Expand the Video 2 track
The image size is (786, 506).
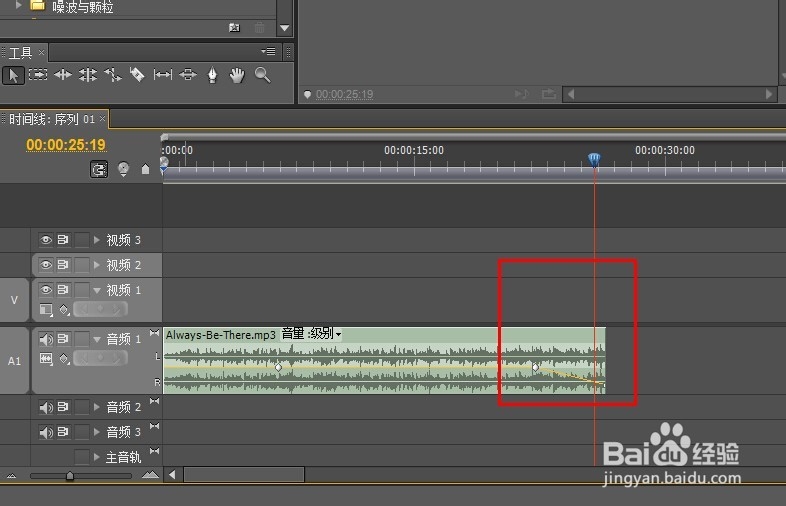(97, 264)
